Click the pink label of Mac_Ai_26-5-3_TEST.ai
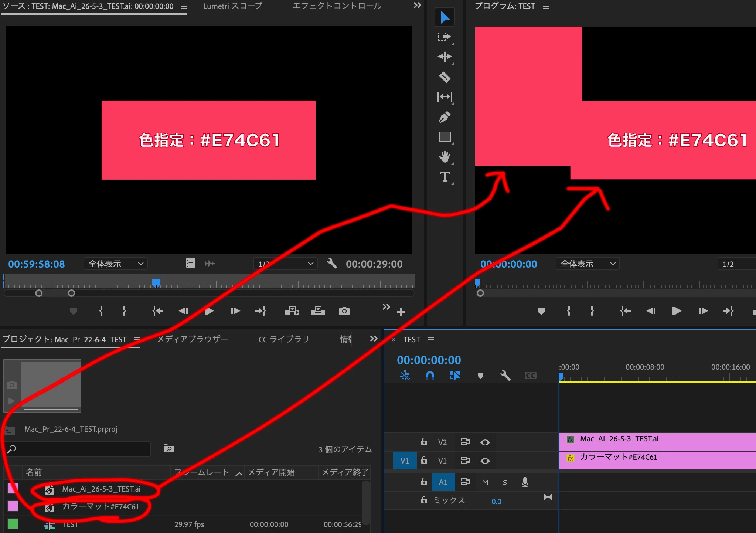The height and width of the screenshot is (533, 756). (13, 488)
